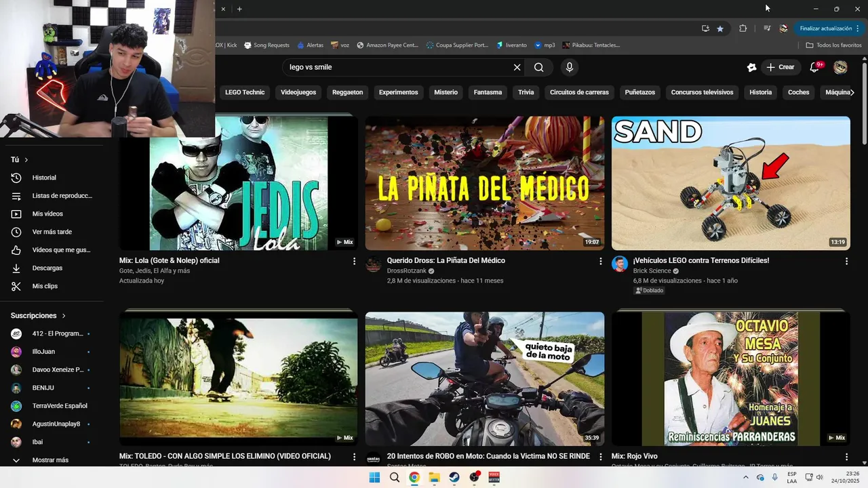
Task: Open the Chrome three-dot menu
Action: point(858,28)
